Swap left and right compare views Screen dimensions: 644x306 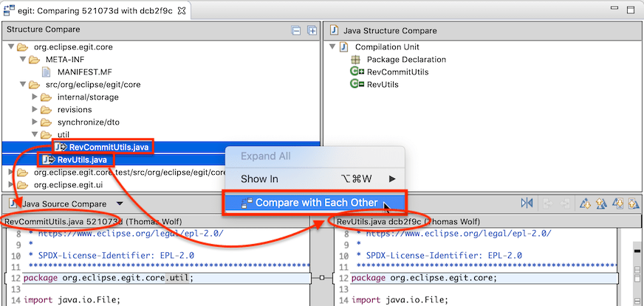527,203
